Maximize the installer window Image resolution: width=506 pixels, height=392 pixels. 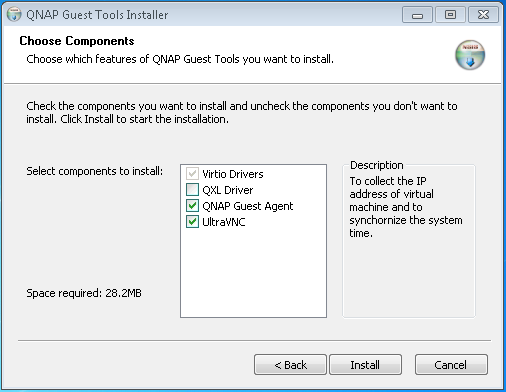[x=450, y=15]
